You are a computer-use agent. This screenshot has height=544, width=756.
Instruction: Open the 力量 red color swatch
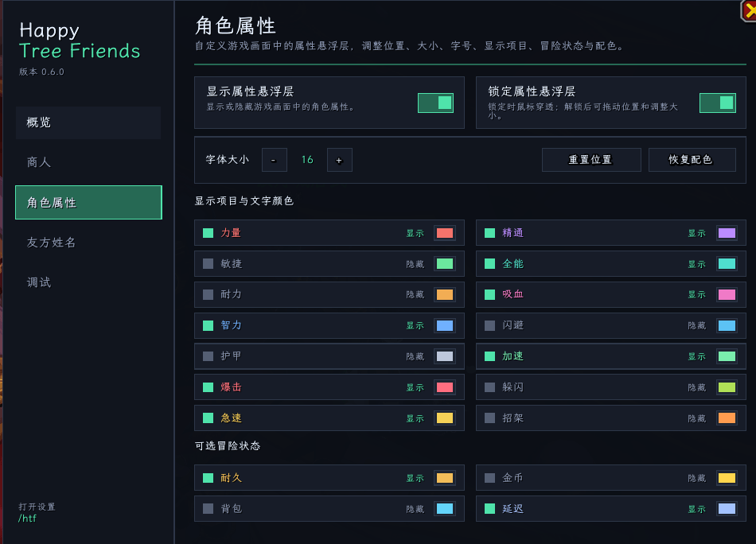pos(445,233)
